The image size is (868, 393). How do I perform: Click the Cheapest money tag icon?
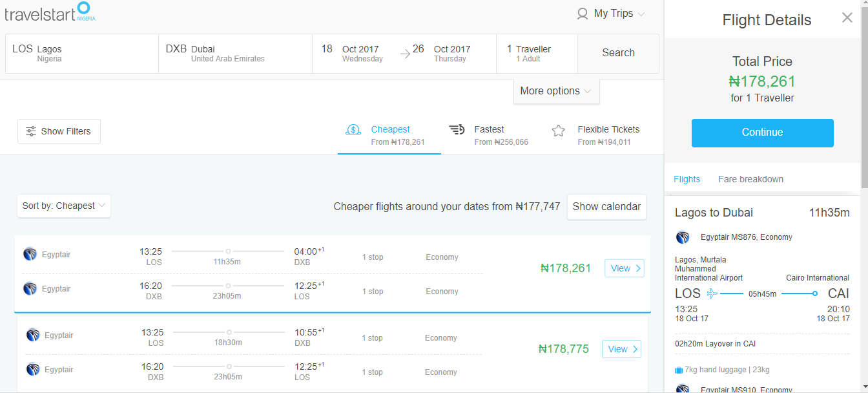click(353, 129)
